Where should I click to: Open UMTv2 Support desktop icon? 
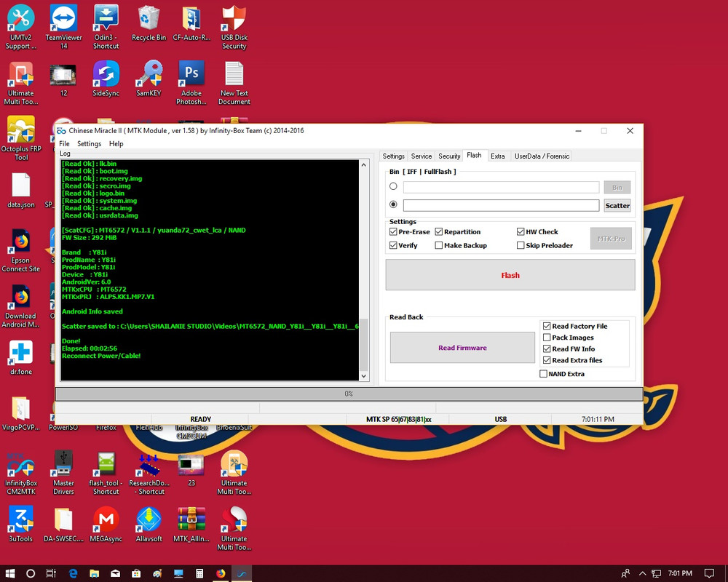click(21, 26)
